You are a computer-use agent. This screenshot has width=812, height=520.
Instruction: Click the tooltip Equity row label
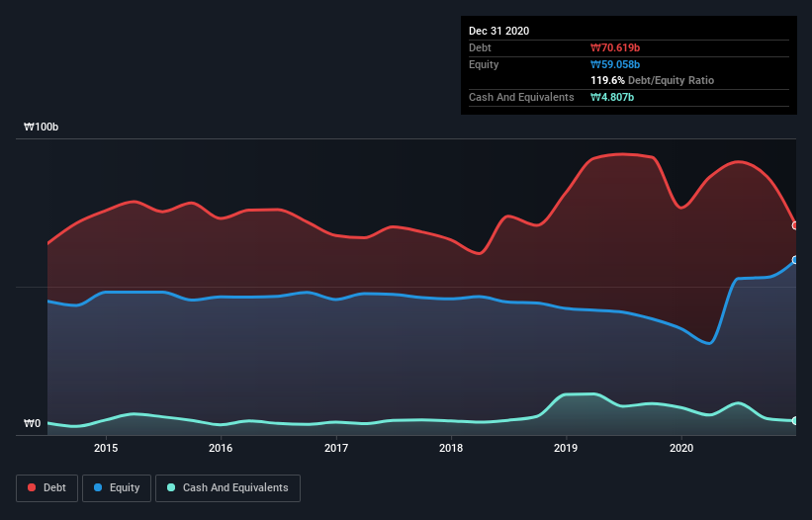point(484,64)
